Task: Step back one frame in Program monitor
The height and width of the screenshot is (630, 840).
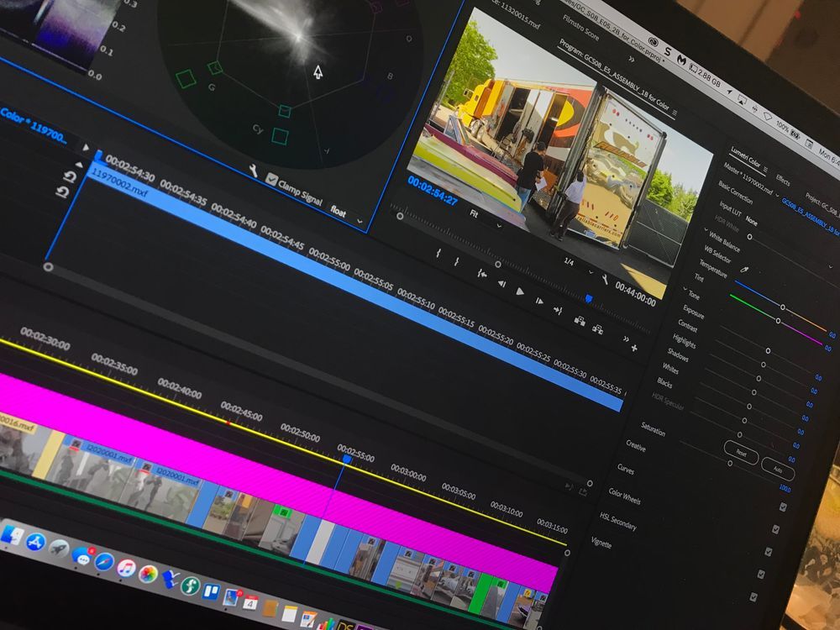Action: [x=501, y=284]
